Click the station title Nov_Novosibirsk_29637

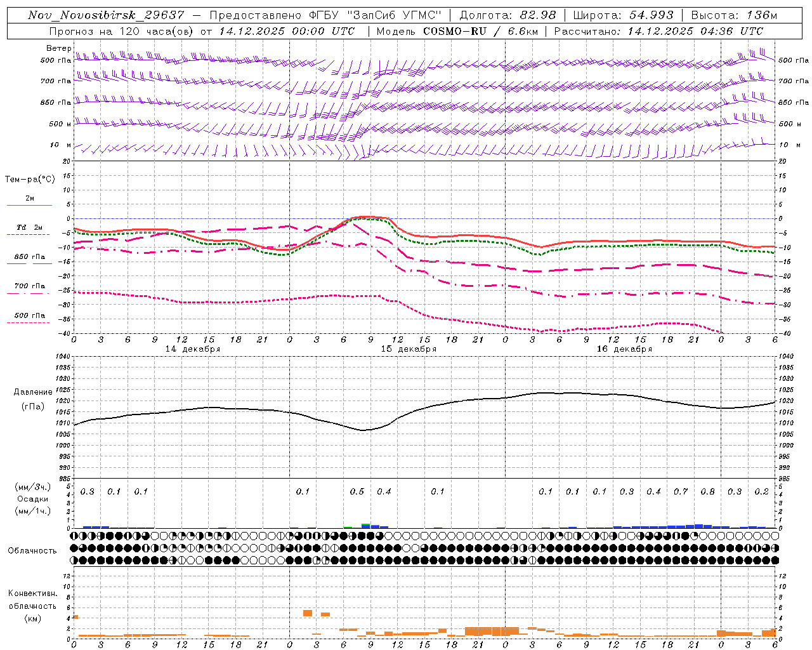[x=106, y=15]
